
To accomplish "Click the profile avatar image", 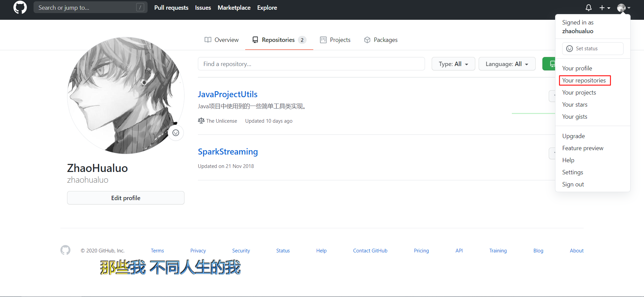I will [x=126, y=96].
